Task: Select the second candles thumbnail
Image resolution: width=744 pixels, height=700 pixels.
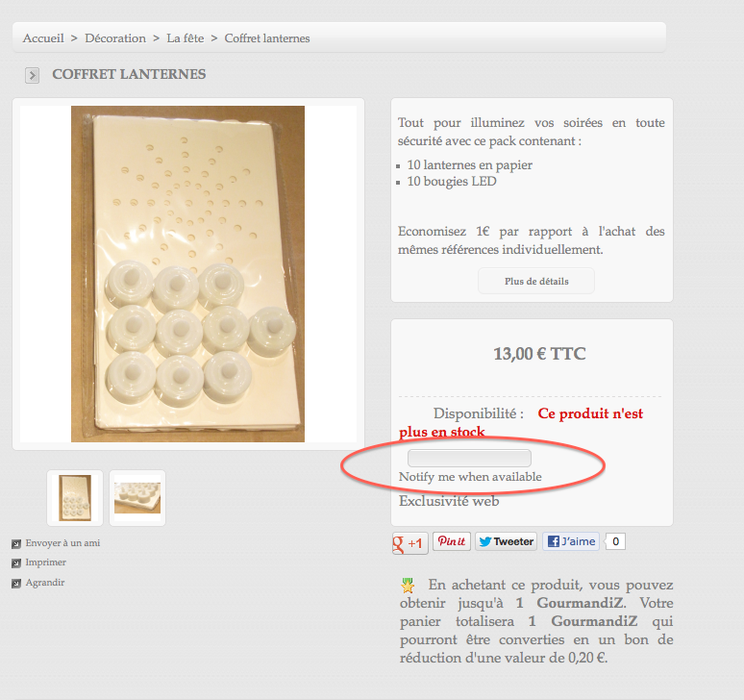Action: click(137, 498)
